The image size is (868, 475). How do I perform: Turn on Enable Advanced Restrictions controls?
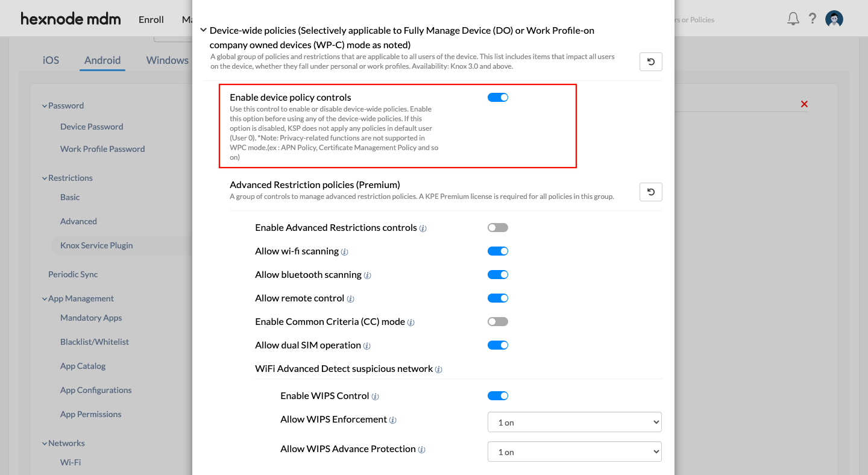coord(498,227)
